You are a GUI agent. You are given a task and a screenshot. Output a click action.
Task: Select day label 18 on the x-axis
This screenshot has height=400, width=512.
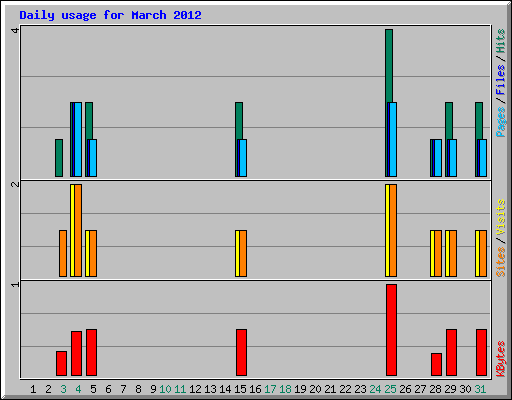285,389
